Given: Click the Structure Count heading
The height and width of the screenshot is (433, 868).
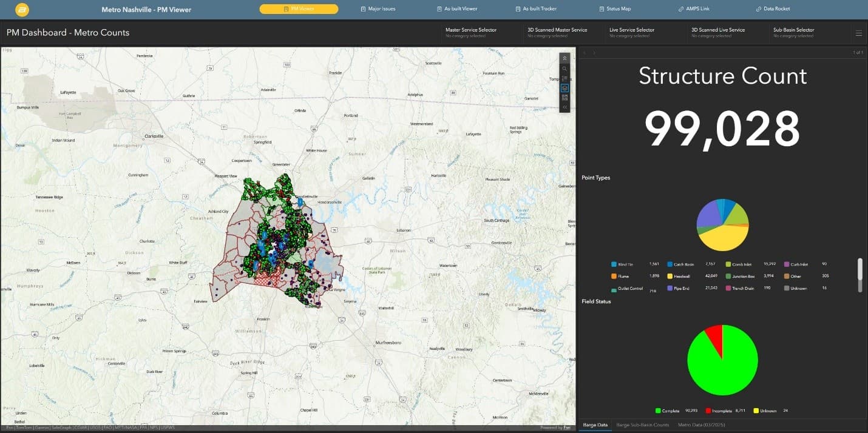Looking at the screenshot, I should tap(722, 76).
